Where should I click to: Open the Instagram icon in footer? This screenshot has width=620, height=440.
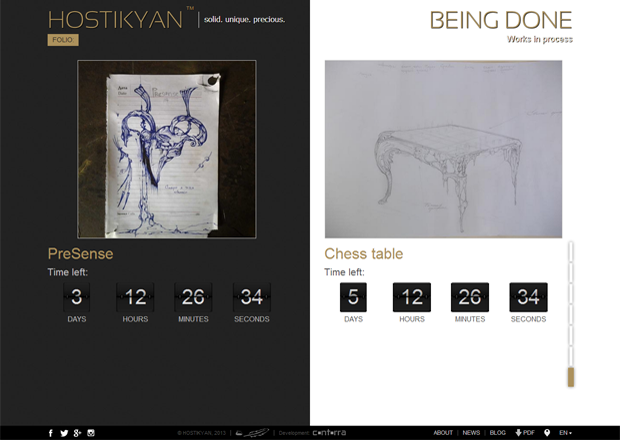(x=91, y=433)
